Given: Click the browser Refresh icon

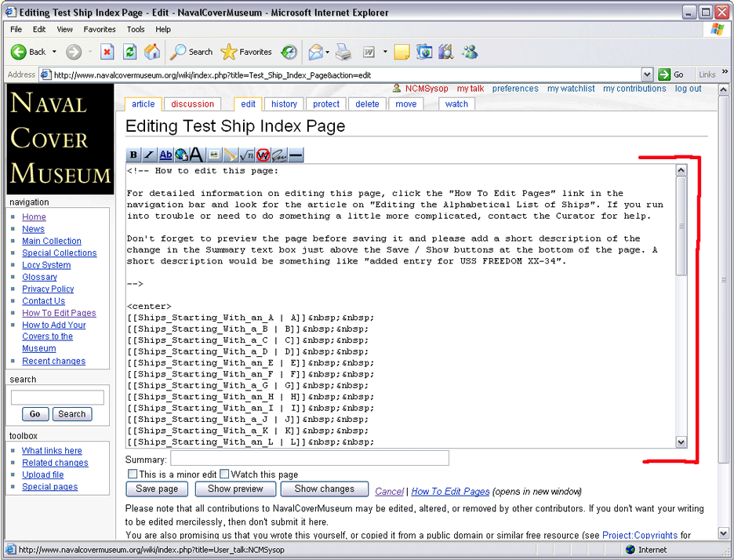Looking at the screenshot, I should tap(130, 52).
